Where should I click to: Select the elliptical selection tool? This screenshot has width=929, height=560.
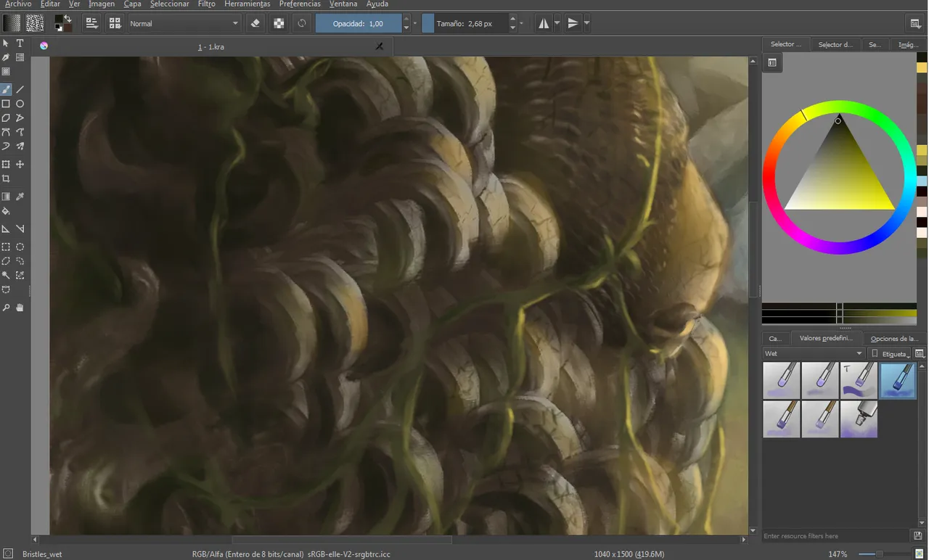20,247
